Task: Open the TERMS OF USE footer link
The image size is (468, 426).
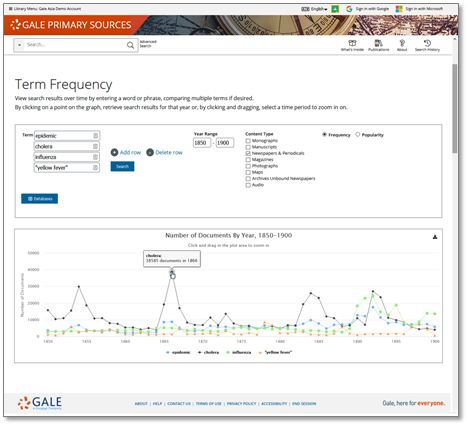Action: tap(208, 404)
